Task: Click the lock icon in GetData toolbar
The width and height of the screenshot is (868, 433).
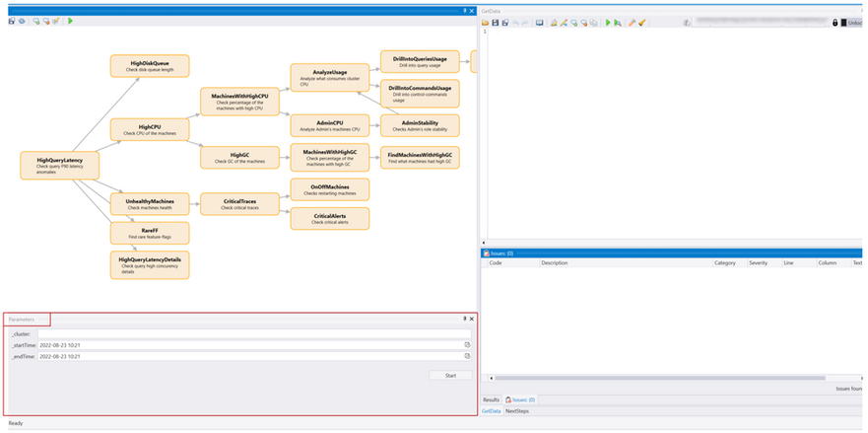Action: point(835,22)
